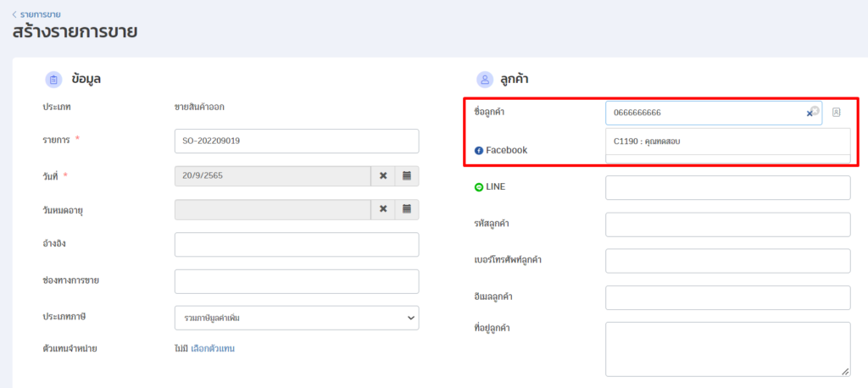The width and height of the screenshot is (868, 388).
Task: Click into the อ้างอิง reference field
Action: pyautogui.click(x=297, y=244)
